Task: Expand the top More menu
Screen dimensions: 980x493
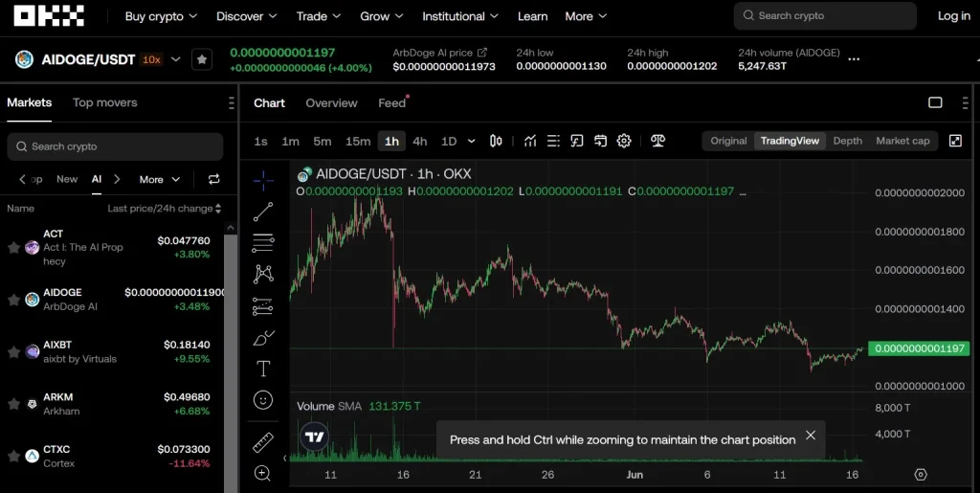Action: pyautogui.click(x=586, y=16)
